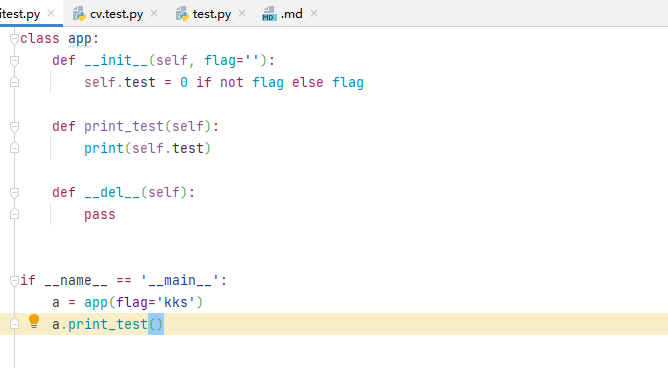Click the Markdown file icon on .md tab
The width and height of the screenshot is (668, 368).
[x=269, y=14]
